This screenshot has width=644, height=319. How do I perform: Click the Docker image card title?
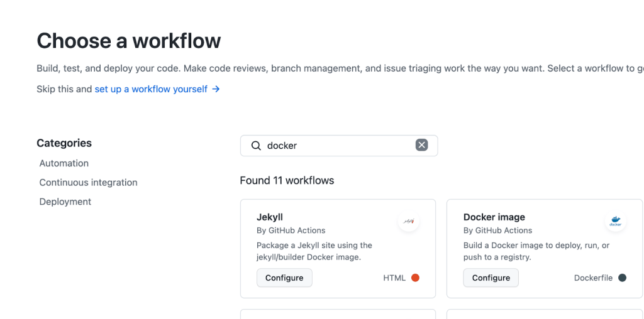pyautogui.click(x=494, y=217)
